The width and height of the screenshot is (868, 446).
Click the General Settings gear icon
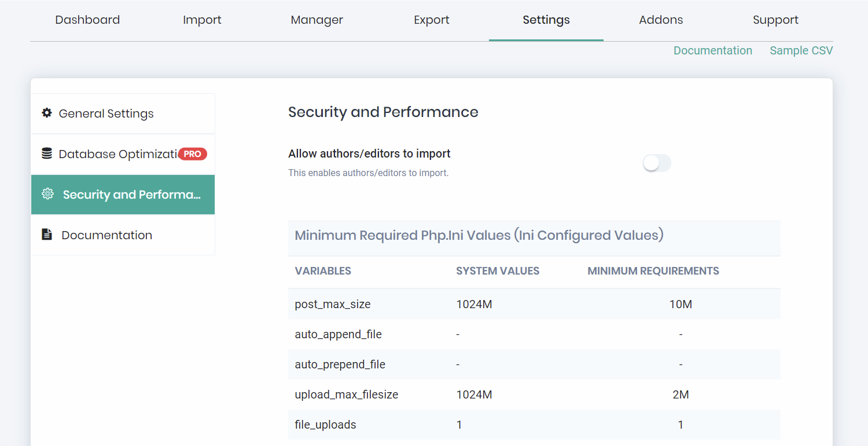tap(47, 113)
